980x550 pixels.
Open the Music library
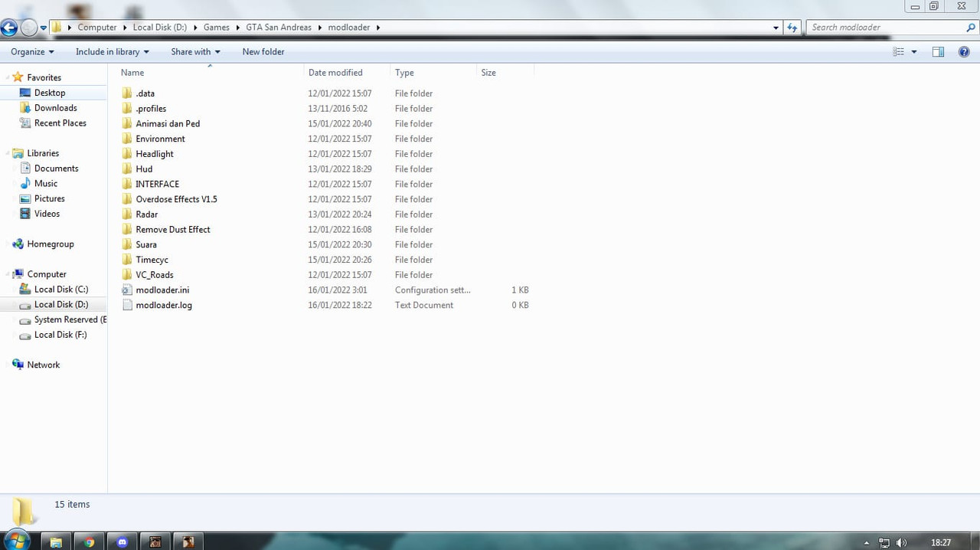[46, 184]
